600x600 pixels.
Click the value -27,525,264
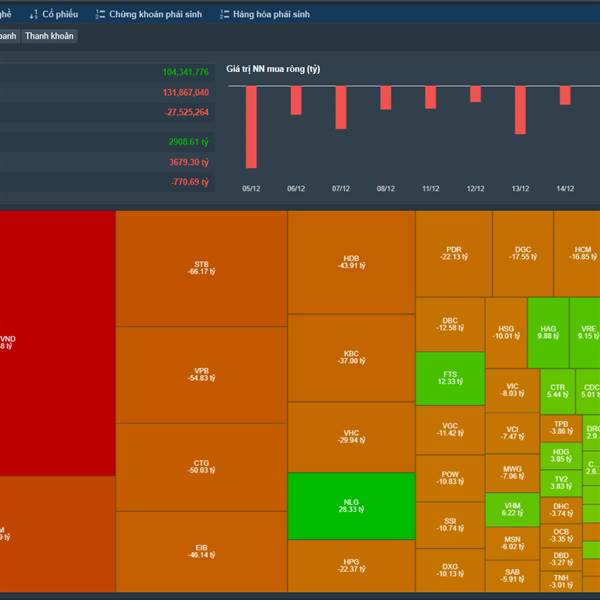[186, 112]
